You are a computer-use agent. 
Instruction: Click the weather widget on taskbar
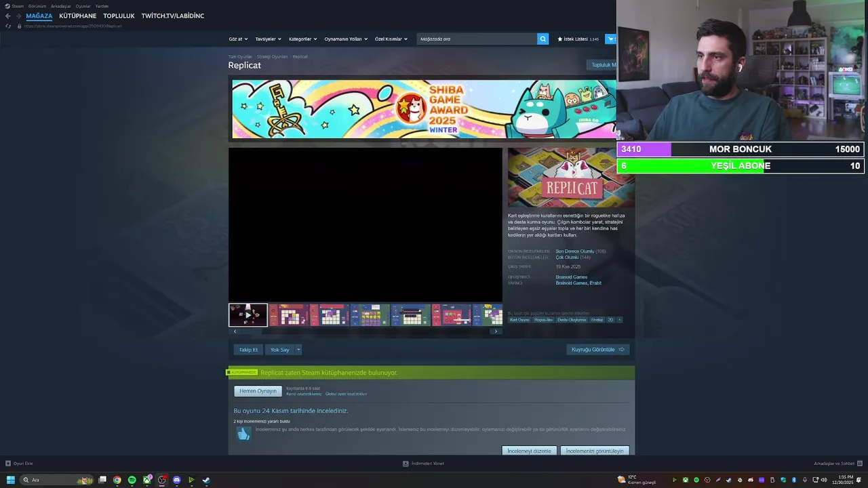(x=637, y=480)
